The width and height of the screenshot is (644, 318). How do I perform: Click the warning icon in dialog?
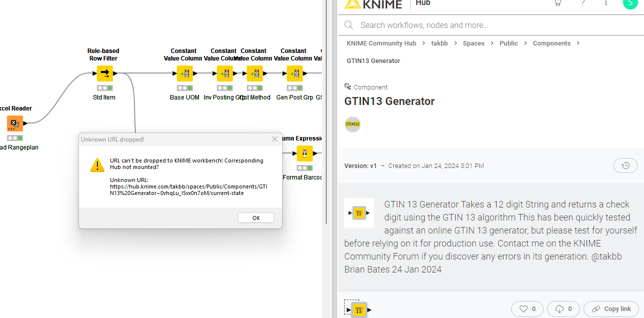point(97,165)
